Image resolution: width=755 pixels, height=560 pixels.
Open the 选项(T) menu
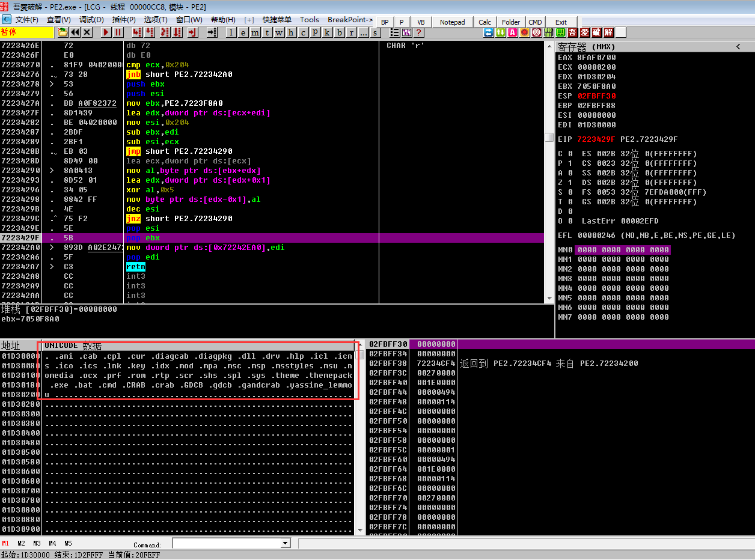point(156,20)
